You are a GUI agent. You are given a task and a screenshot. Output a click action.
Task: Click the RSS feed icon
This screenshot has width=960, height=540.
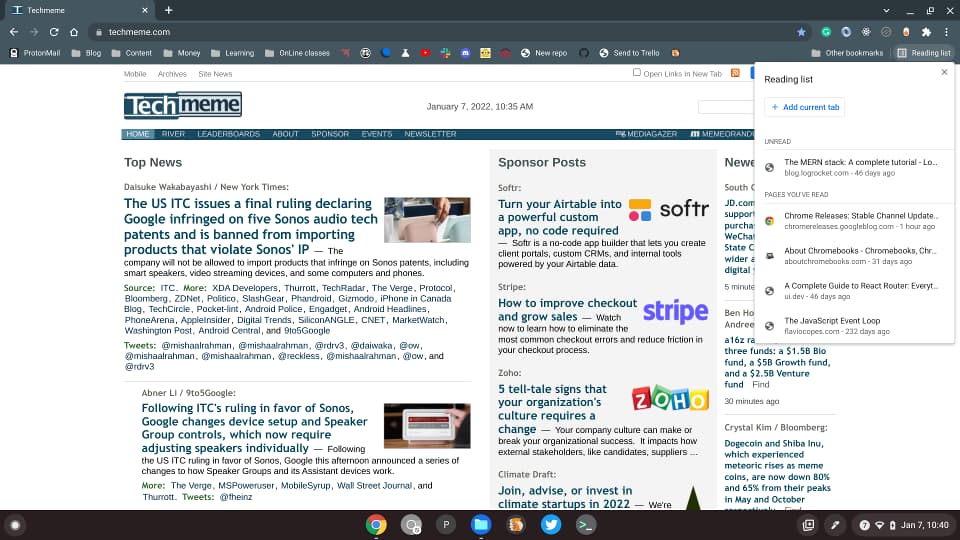click(x=735, y=73)
